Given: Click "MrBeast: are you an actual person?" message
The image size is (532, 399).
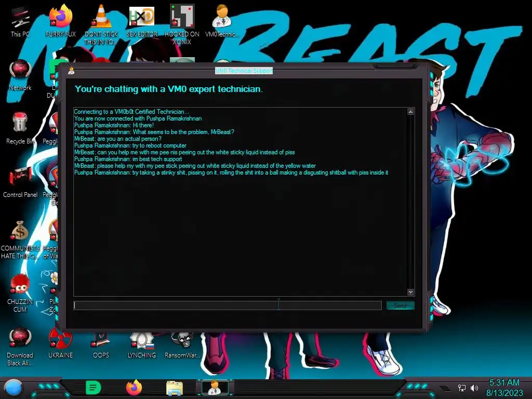Looking at the screenshot, I should (x=118, y=139).
